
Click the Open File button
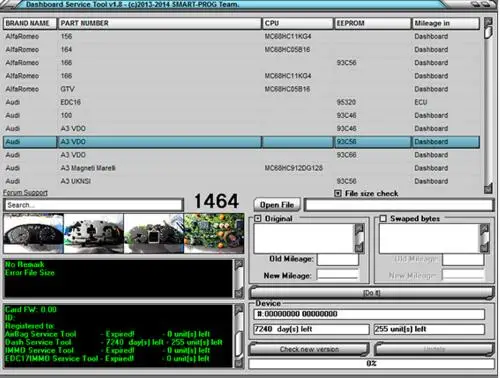[x=277, y=205]
